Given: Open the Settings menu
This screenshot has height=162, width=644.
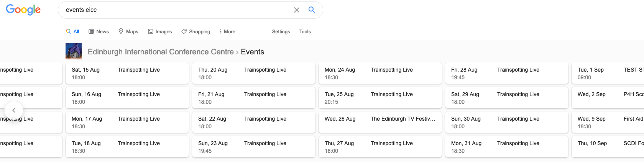Looking at the screenshot, I should tap(281, 32).
